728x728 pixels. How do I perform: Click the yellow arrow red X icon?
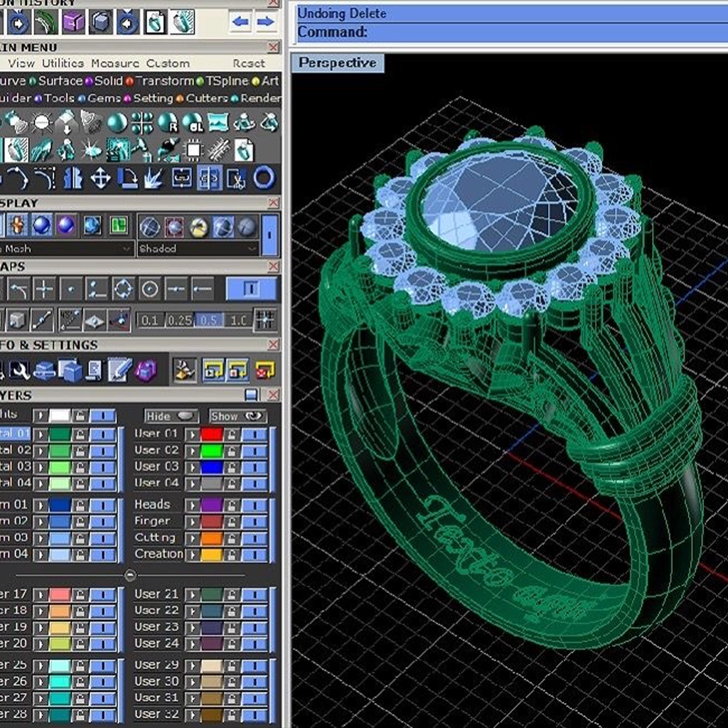264,370
